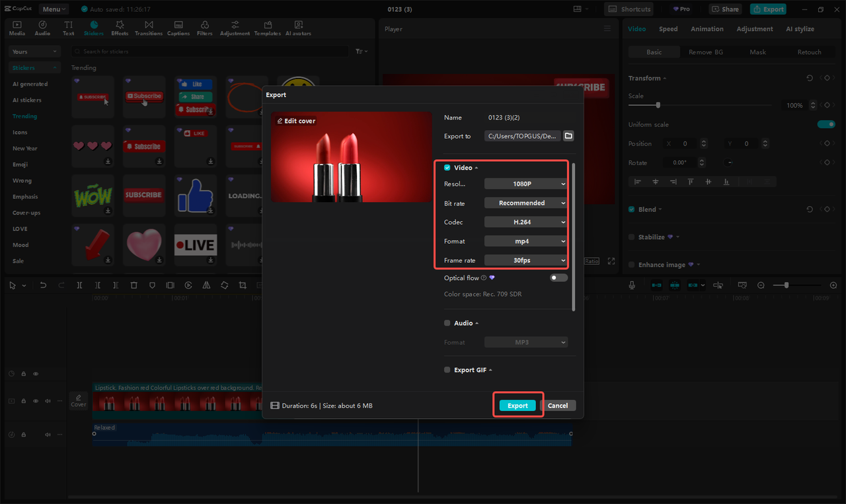The width and height of the screenshot is (846, 504).
Task: Click the Effects icon in the top toolbar
Action: pyautogui.click(x=120, y=27)
